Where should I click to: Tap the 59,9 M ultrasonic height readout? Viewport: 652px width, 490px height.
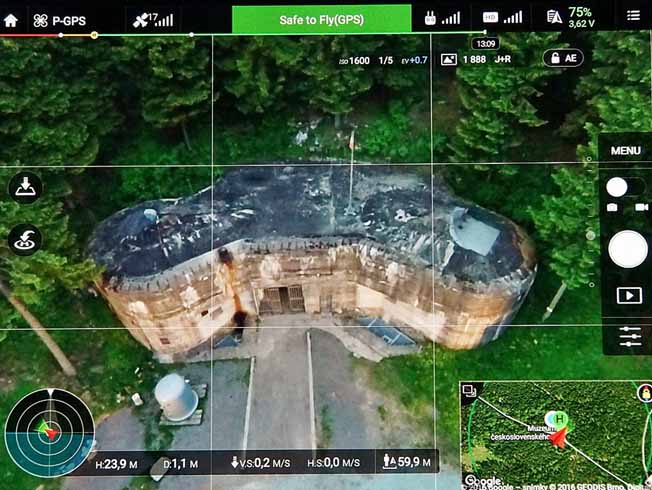point(407,461)
